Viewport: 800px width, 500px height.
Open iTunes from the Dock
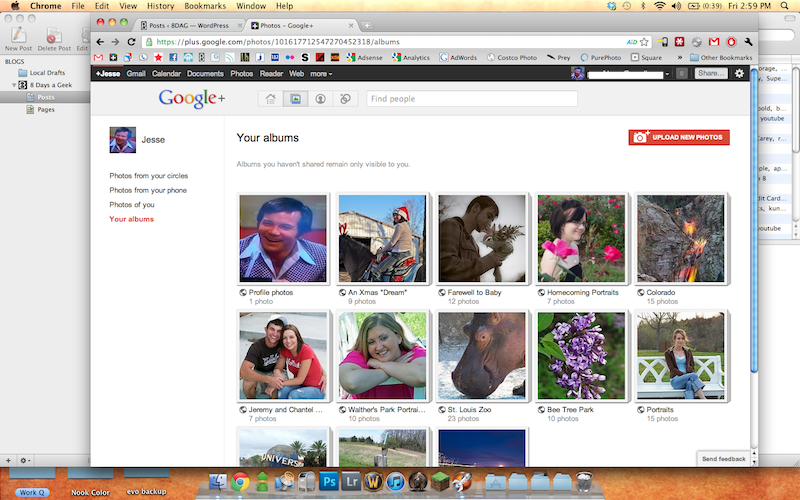(395, 481)
